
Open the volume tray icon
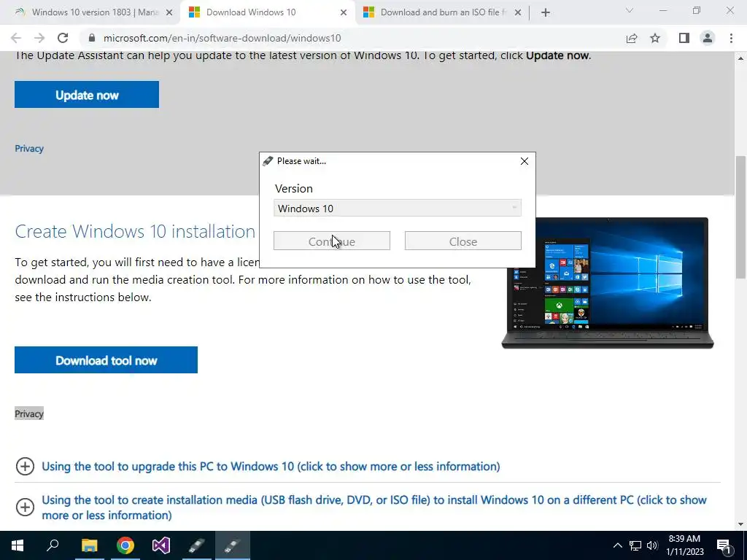pos(652,545)
